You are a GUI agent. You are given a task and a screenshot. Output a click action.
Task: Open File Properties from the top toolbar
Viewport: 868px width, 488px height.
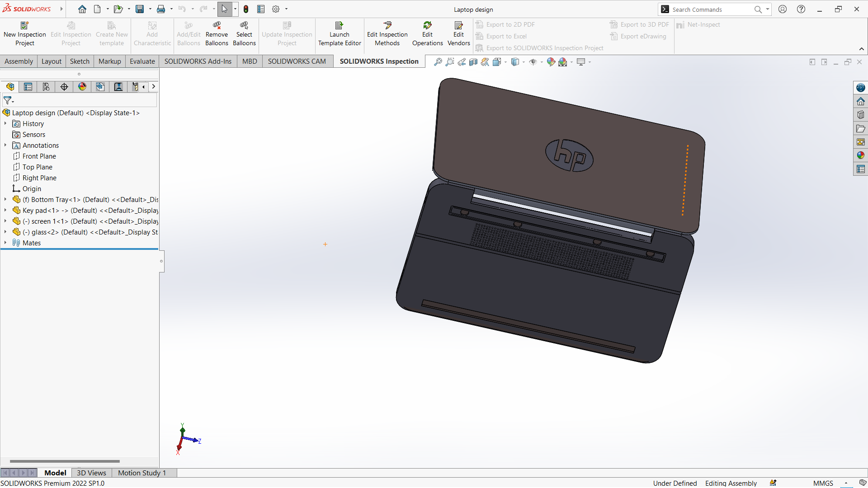(x=261, y=9)
